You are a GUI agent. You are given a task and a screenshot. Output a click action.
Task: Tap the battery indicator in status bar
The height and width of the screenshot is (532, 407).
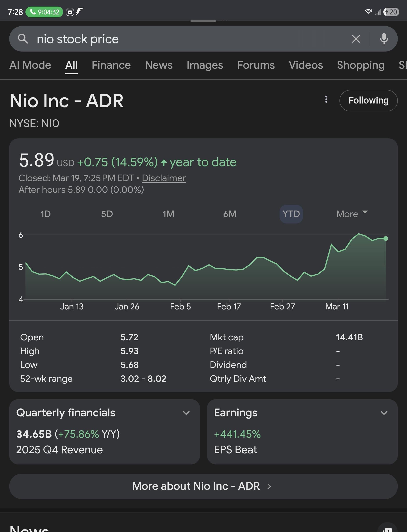(x=391, y=12)
